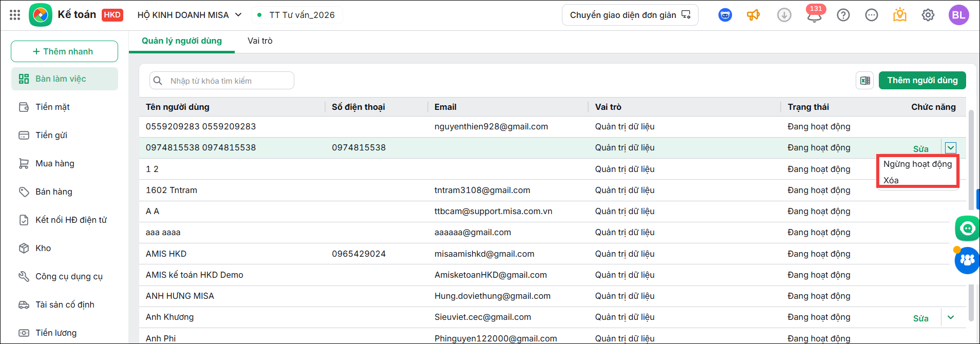Screen dimensions: 980x344
Task: Open Bán hàng in sidebar
Action: pyautogui.click(x=64, y=192)
